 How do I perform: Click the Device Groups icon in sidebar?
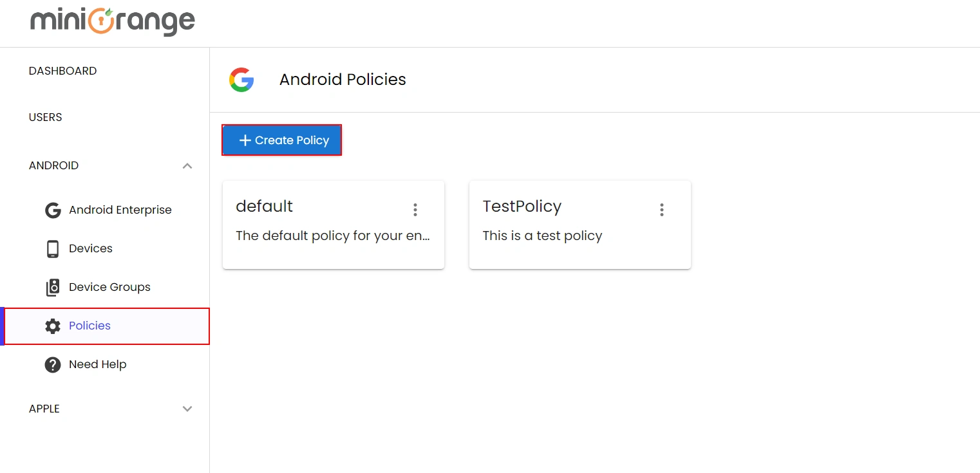52,287
